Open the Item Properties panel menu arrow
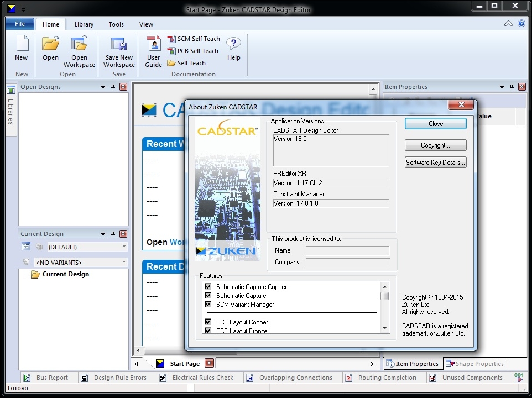Screen dimensions: 532x398 [x=502, y=87]
